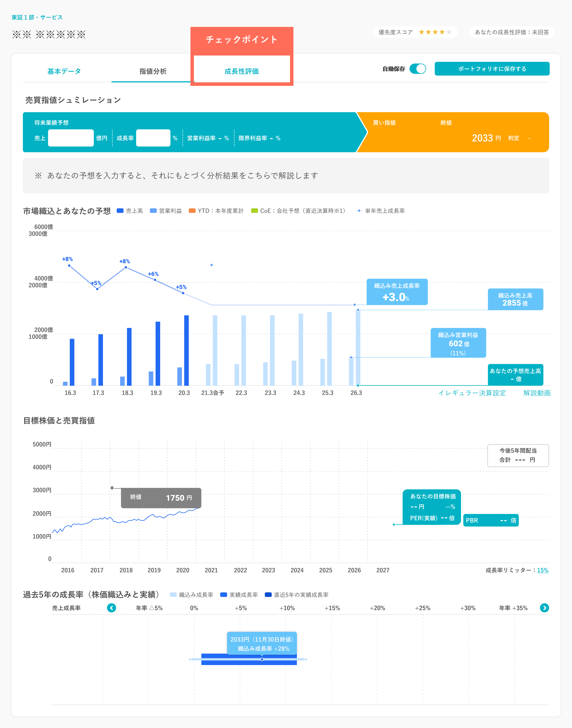Click the 成長率 percentage input field
Image resolution: width=572 pixels, height=728 pixels.
(x=153, y=138)
